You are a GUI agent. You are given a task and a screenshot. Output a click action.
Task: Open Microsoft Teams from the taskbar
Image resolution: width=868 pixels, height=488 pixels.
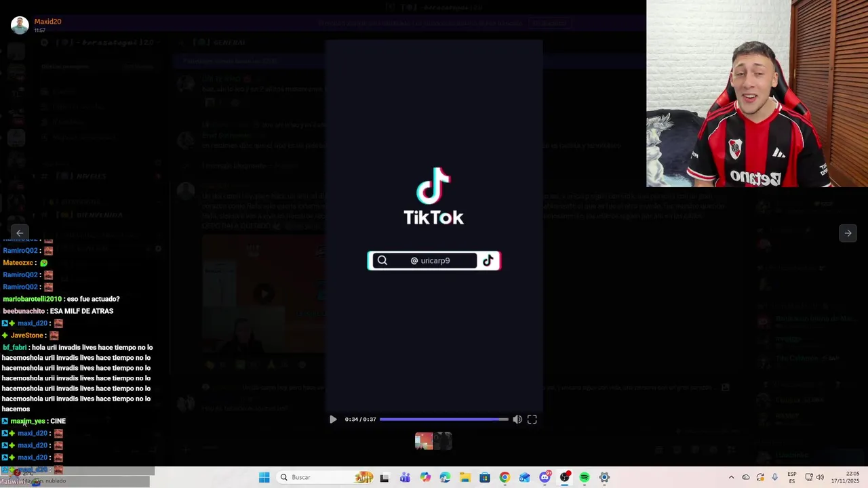coord(405,477)
